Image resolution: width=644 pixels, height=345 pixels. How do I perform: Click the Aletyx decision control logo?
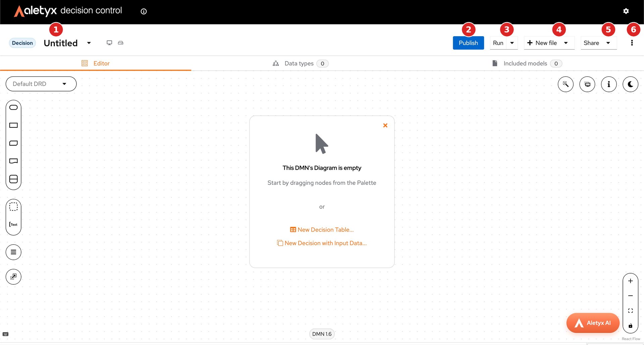pos(68,11)
